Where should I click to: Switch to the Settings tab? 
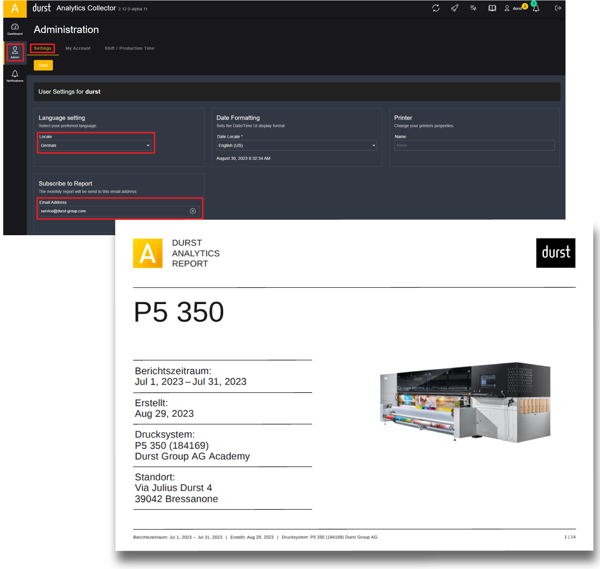coord(42,48)
